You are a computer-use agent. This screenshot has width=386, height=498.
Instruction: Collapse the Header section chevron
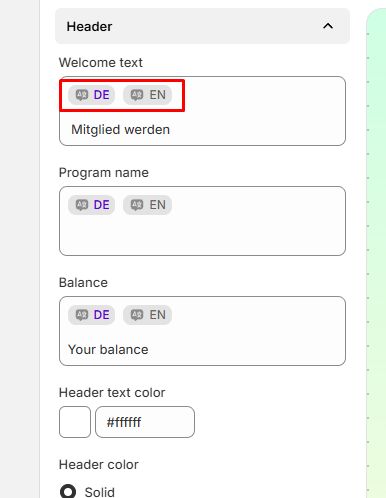click(x=328, y=26)
